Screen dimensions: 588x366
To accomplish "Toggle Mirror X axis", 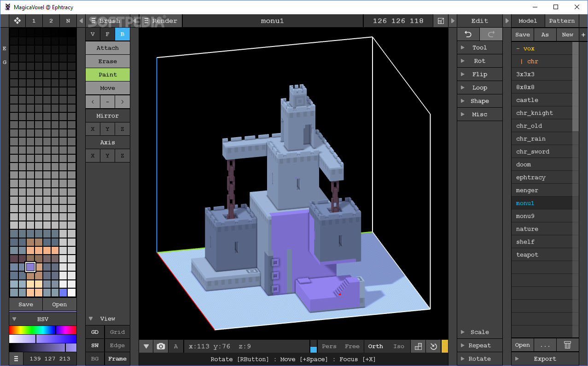I will (93, 129).
